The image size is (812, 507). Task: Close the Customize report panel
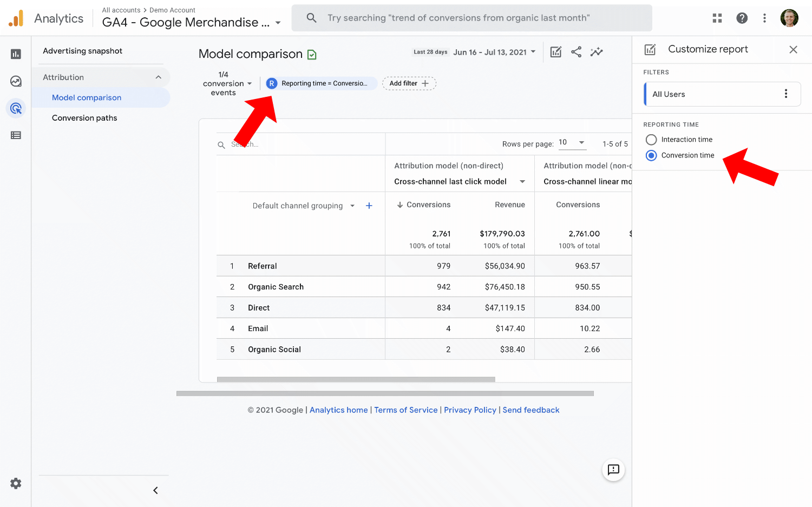pos(794,50)
